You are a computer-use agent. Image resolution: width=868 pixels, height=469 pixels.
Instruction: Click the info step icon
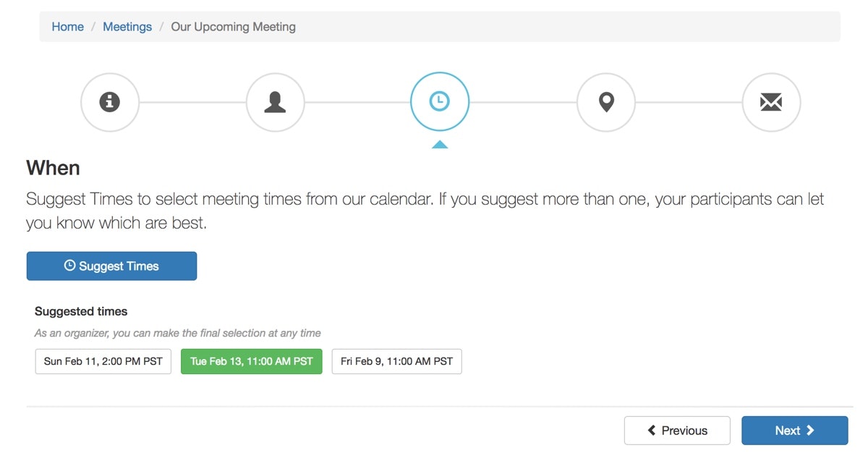109,102
